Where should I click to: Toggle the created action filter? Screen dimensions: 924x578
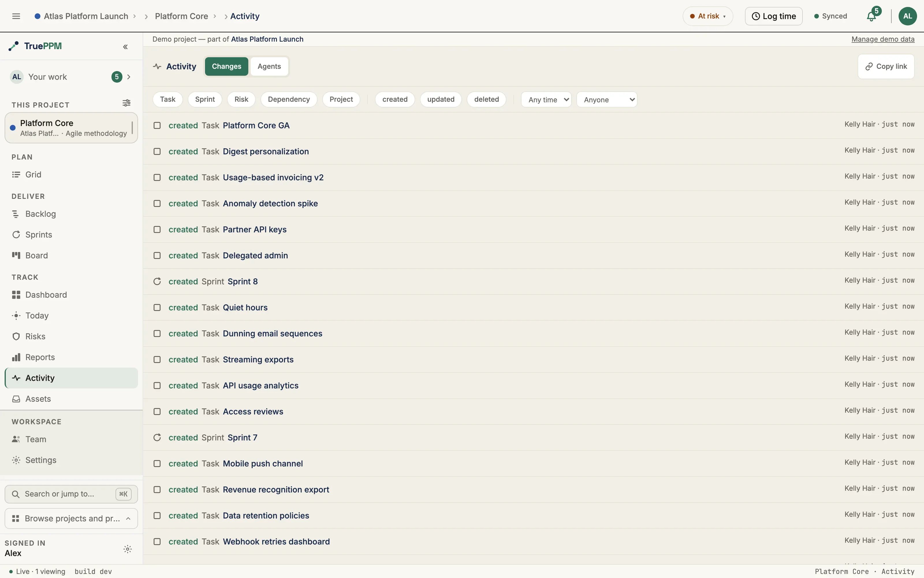395,99
